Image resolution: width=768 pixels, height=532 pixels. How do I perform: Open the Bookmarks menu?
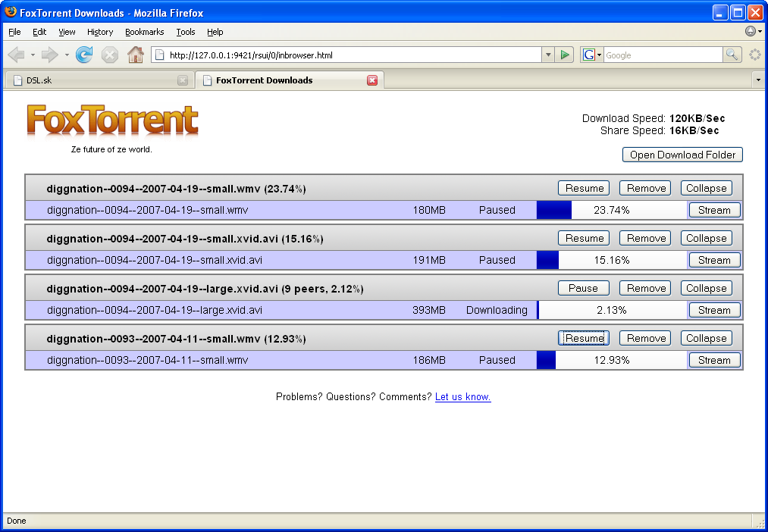[145, 32]
